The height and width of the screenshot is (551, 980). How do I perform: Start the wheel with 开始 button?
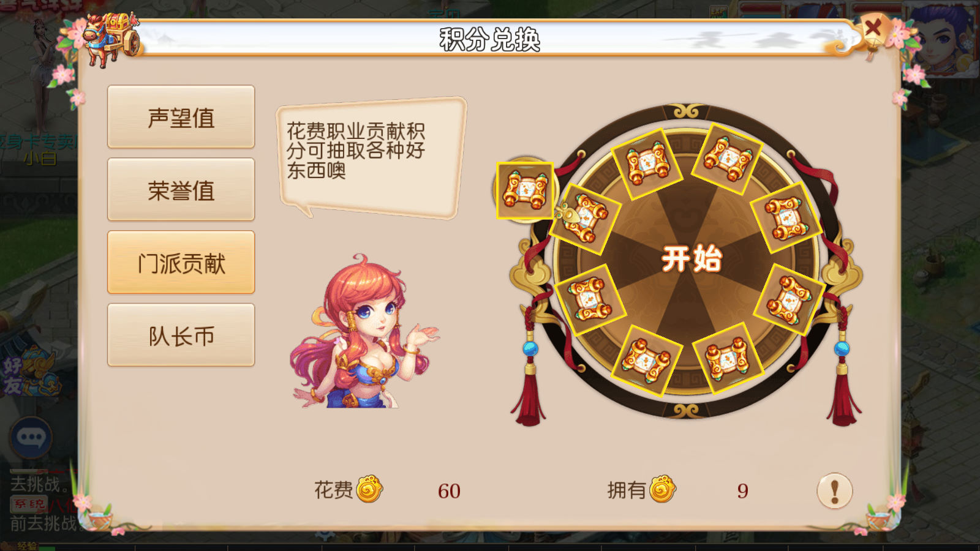[x=692, y=259]
